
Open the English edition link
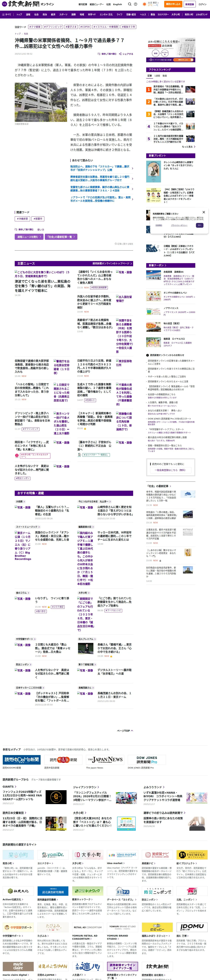(117, 5)
